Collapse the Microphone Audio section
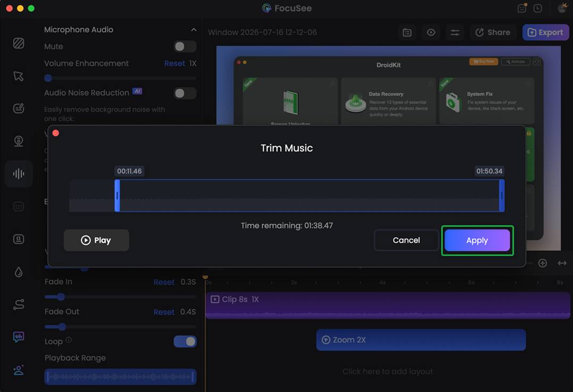573x392 pixels. click(x=193, y=30)
